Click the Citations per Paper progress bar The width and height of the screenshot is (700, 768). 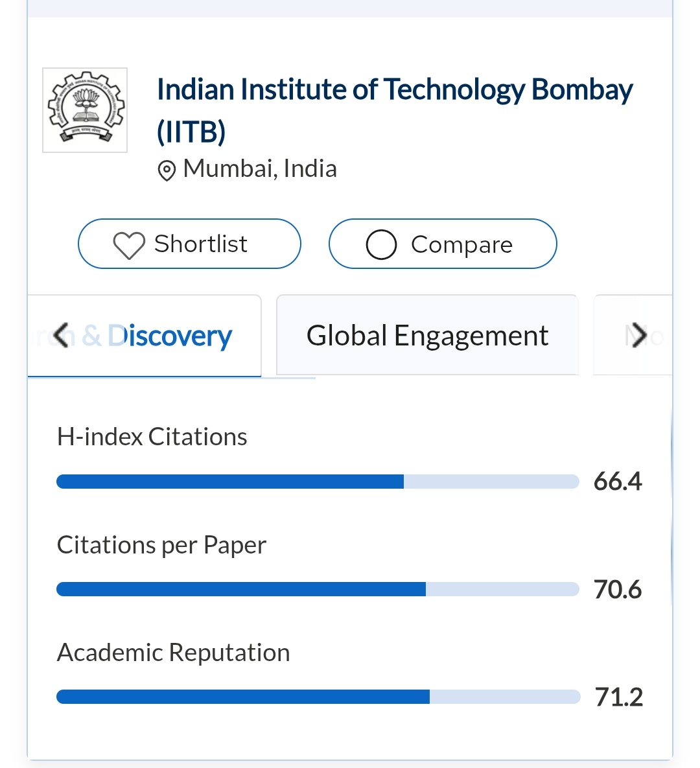click(x=318, y=589)
